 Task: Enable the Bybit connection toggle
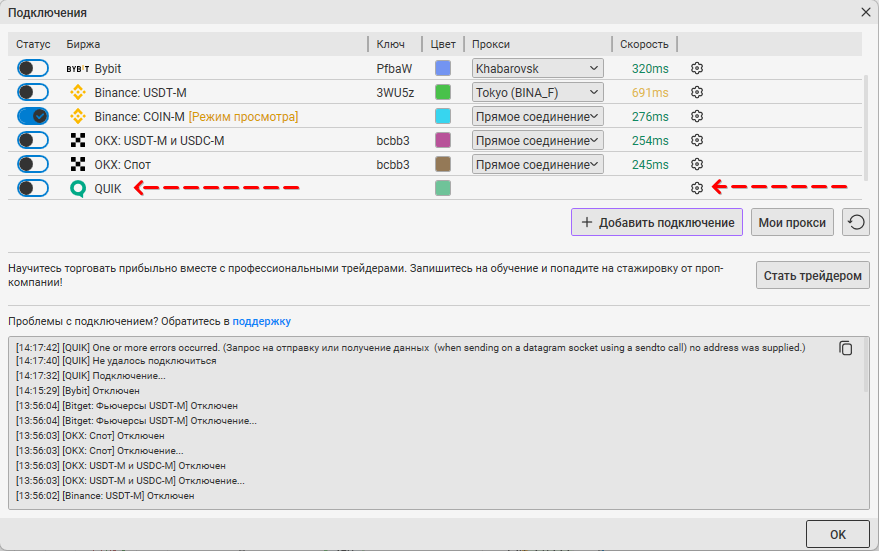tap(33, 68)
